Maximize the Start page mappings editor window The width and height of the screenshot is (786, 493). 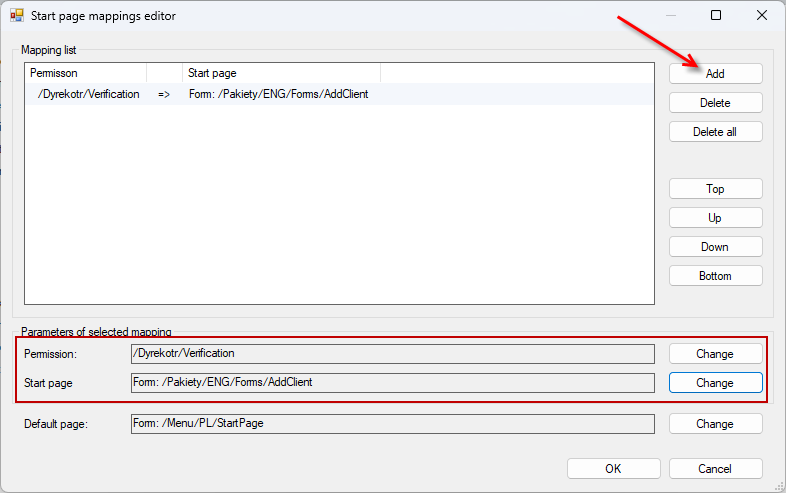pyautogui.click(x=716, y=16)
